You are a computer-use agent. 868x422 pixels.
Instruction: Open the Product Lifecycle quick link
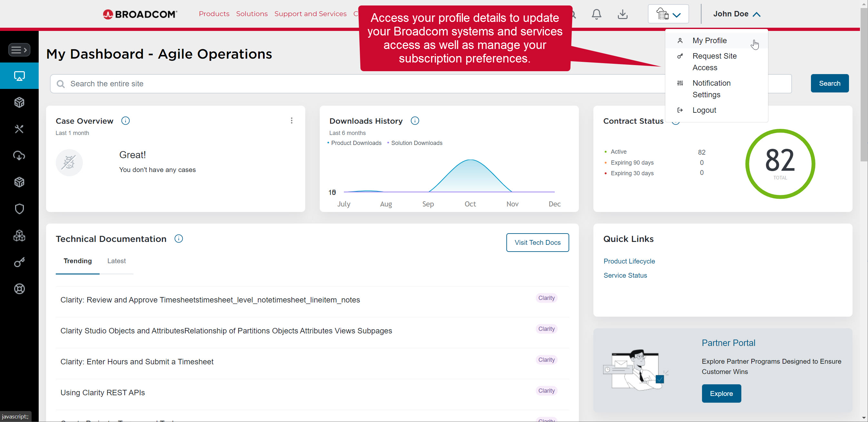629,261
